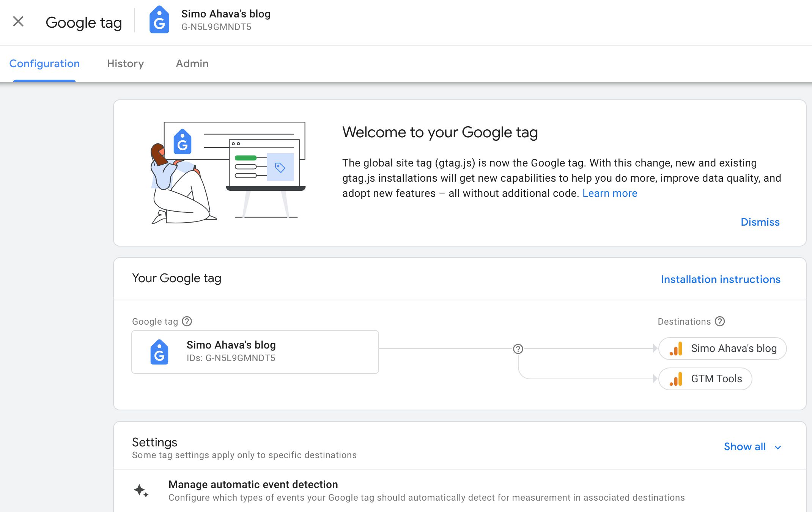Click sparkle icon beside automatic event detection
Viewport: 812px width, 512px height.
[x=141, y=490]
